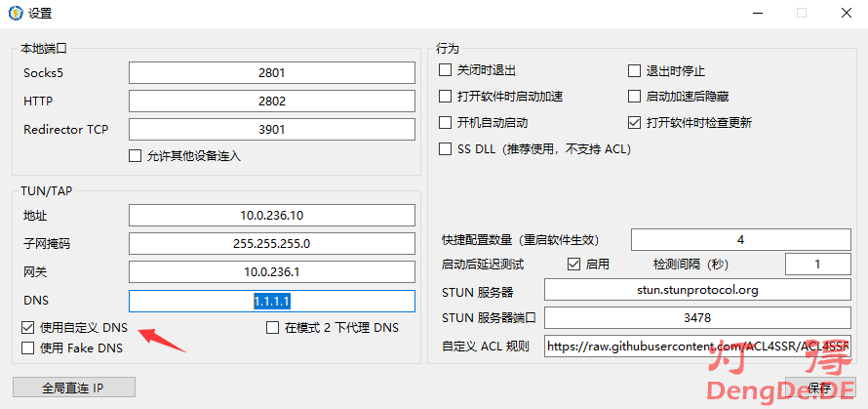This screenshot has height=409, width=868.
Task: Enable 退出时停止 checkbox
Action: coord(635,71)
